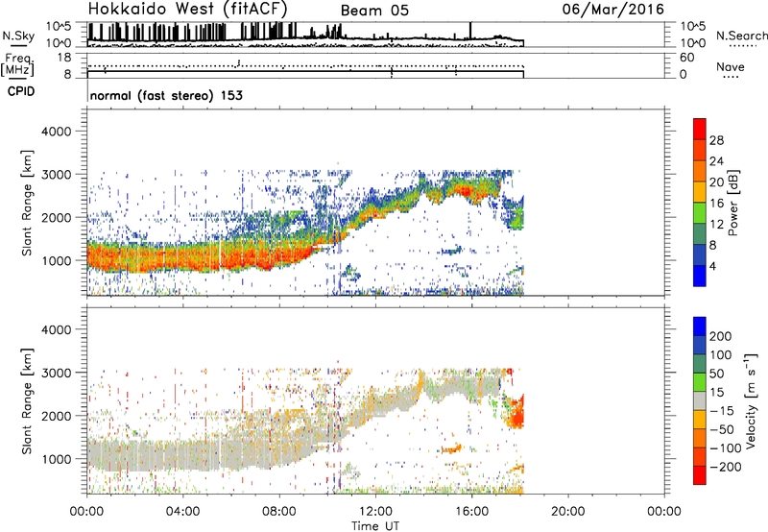Click the 'Velocity [m s-1]' colorbar title
The height and width of the screenshot is (532, 768).
[751, 401]
